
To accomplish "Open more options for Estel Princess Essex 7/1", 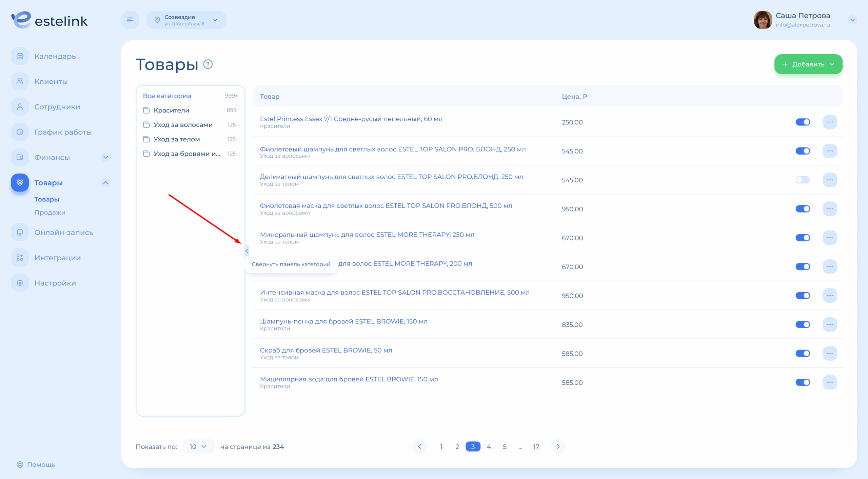I will click(x=830, y=122).
